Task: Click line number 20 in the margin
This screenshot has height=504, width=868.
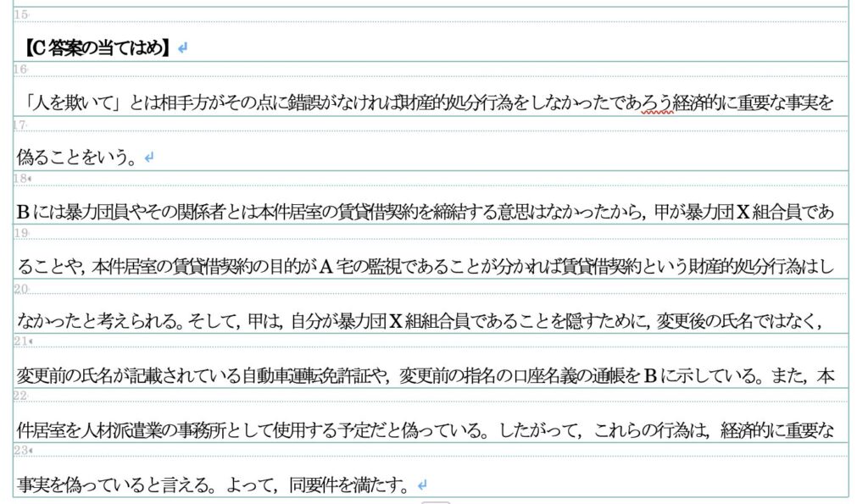Action: coord(22,288)
